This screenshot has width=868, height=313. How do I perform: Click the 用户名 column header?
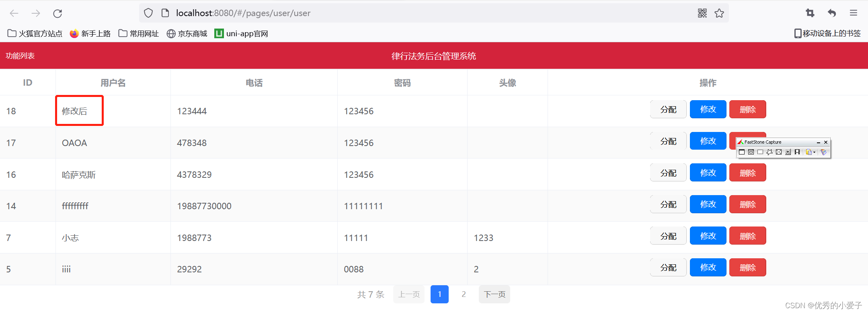(x=113, y=83)
